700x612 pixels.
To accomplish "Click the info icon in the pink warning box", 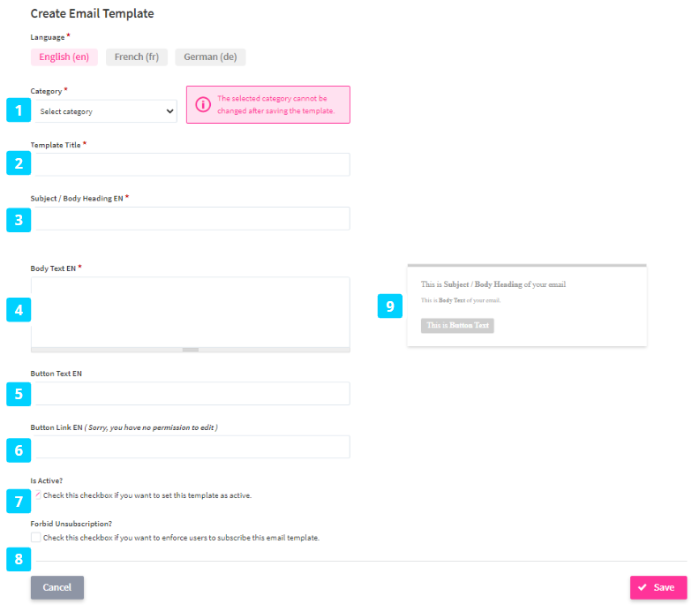I will pos(203,104).
